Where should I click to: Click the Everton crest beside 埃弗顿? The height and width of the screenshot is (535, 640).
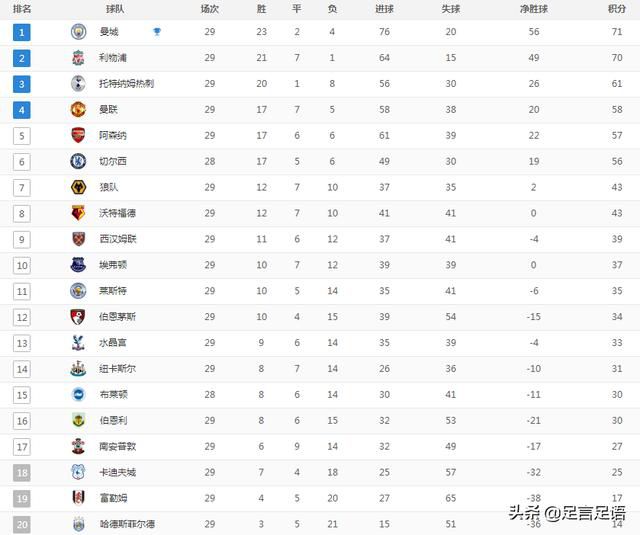pyautogui.click(x=78, y=265)
